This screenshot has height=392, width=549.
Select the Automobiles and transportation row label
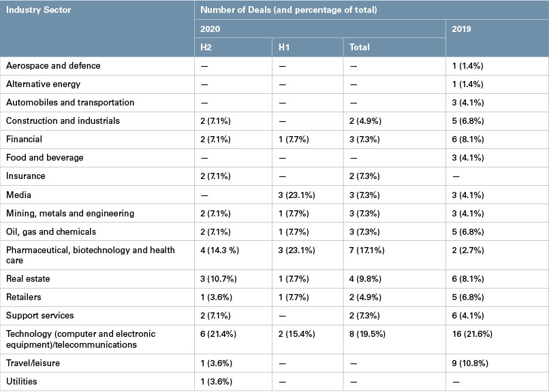click(70, 102)
